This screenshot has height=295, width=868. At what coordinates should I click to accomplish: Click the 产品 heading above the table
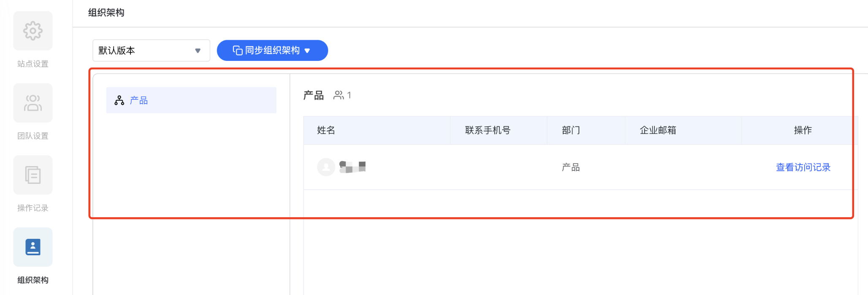pyautogui.click(x=314, y=95)
